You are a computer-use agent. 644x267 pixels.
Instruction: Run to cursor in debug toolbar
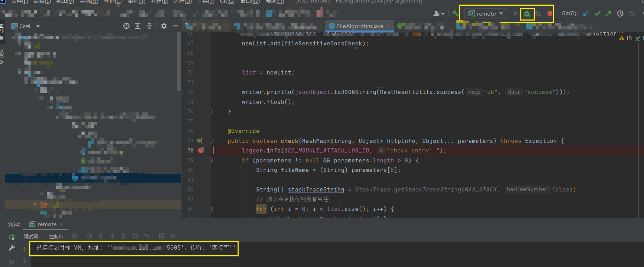coord(147,236)
